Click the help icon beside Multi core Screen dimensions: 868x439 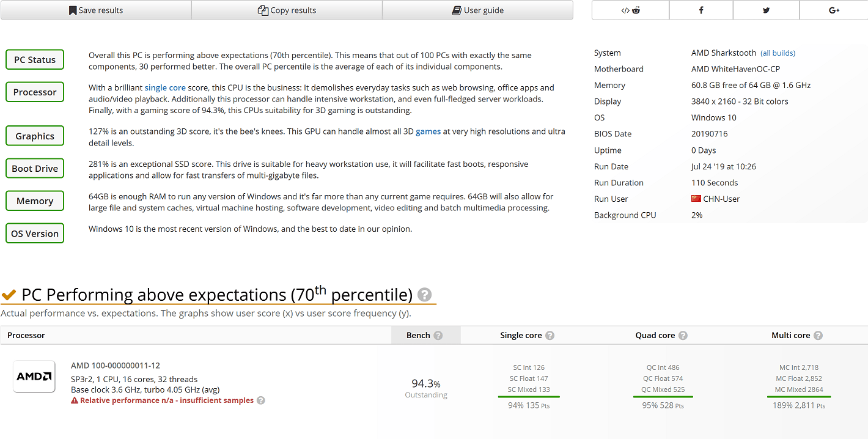click(818, 336)
